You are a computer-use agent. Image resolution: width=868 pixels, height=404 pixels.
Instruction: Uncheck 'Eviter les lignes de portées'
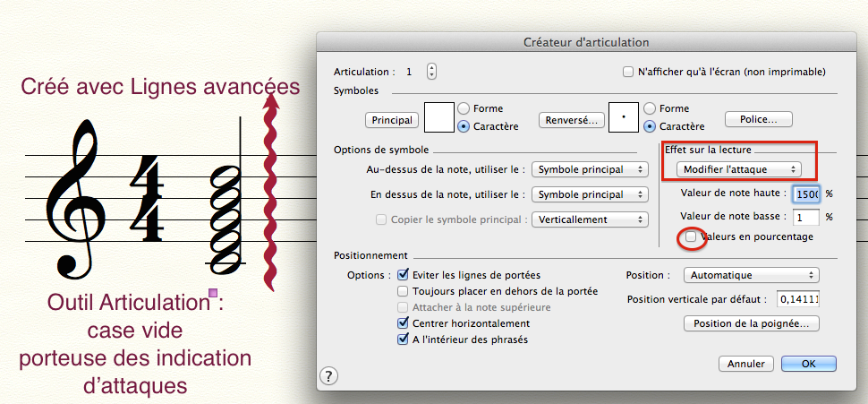point(403,275)
